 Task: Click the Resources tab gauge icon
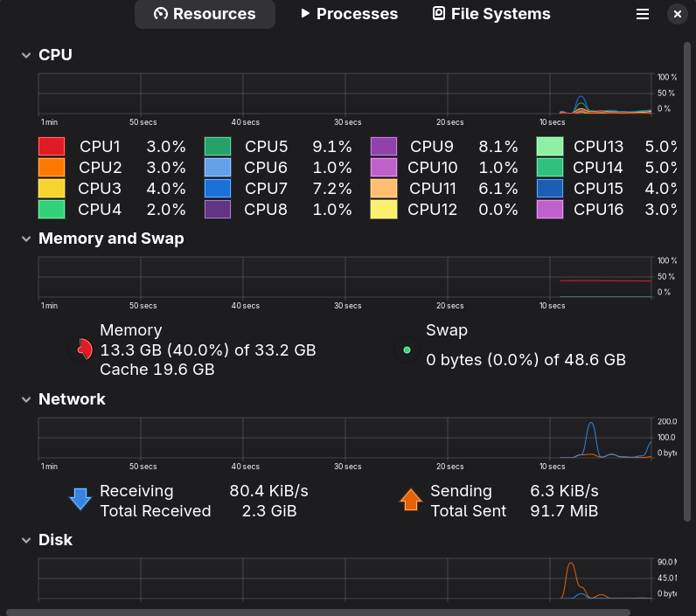point(161,14)
